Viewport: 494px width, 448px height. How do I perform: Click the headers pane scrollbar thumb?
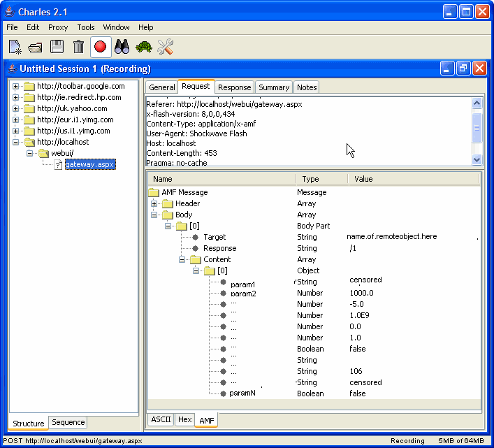[x=477, y=128]
